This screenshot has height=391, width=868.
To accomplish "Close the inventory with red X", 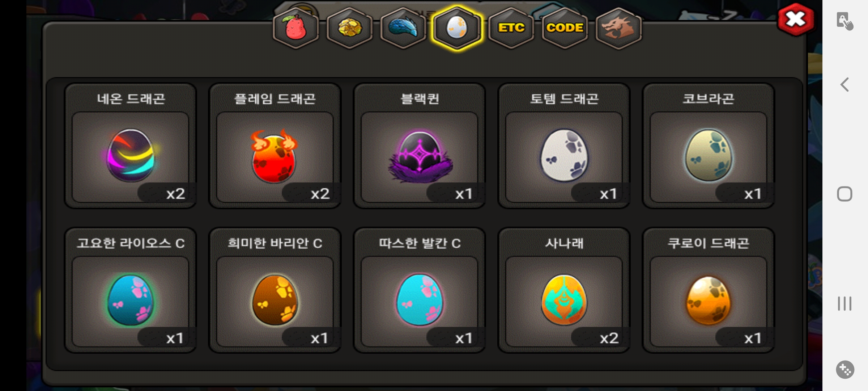I will [796, 20].
